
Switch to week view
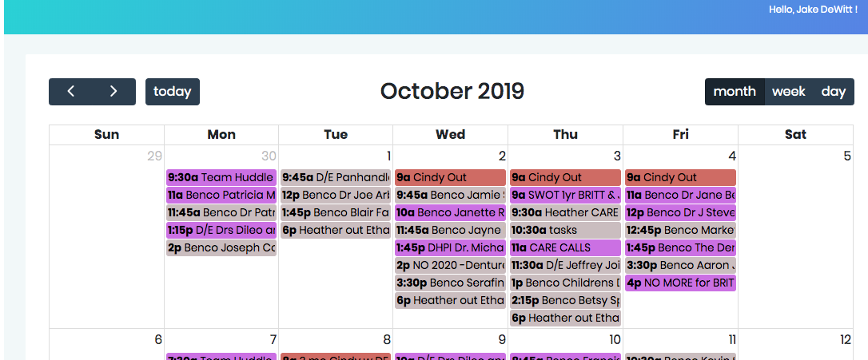point(789,92)
